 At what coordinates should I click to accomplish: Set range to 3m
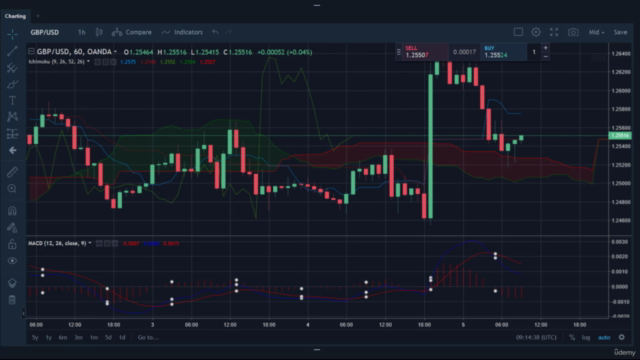coord(78,338)
